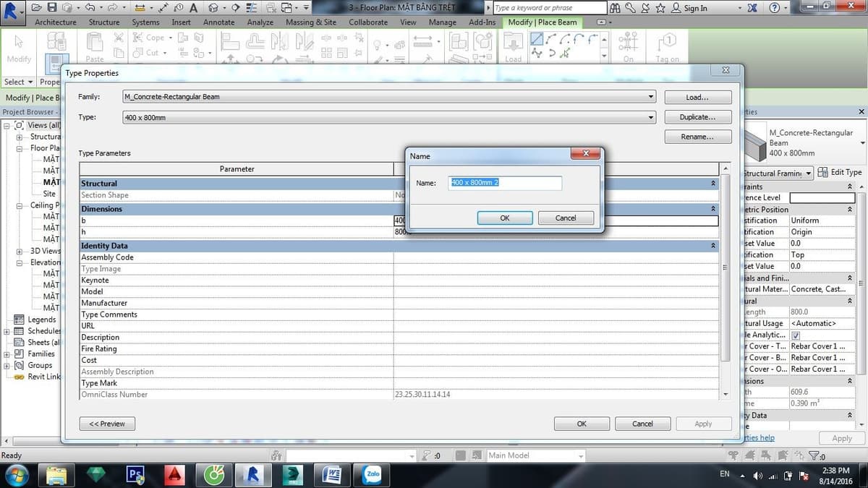Screen dimensions: 868x488
Task: Open the Select panel dropdown under Modify
Action: coord(19,82)
